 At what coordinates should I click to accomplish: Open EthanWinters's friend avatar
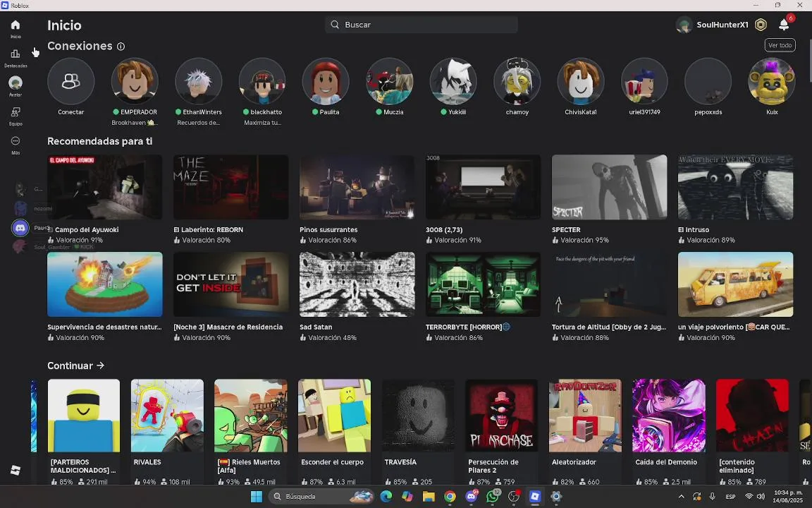198,81
